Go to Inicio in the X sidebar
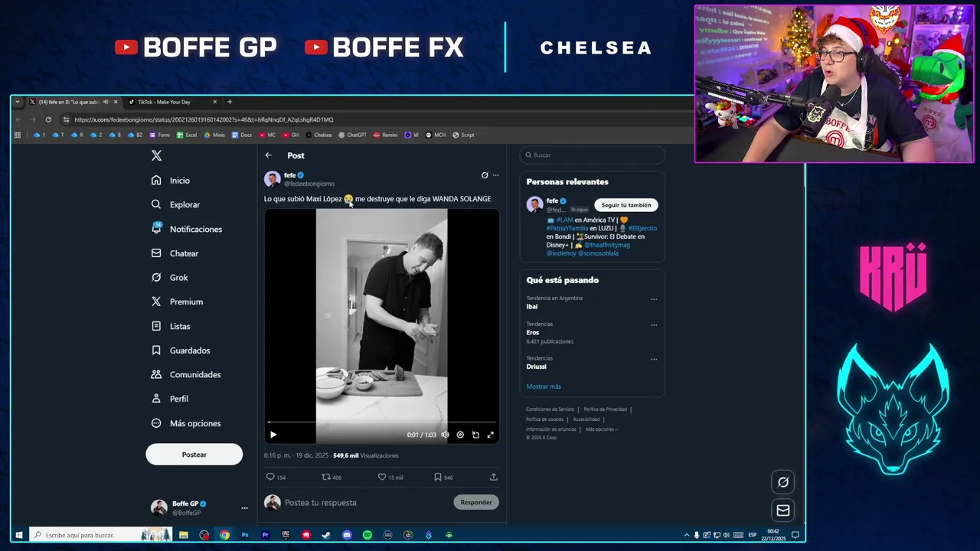 click(x=171, y=181)
